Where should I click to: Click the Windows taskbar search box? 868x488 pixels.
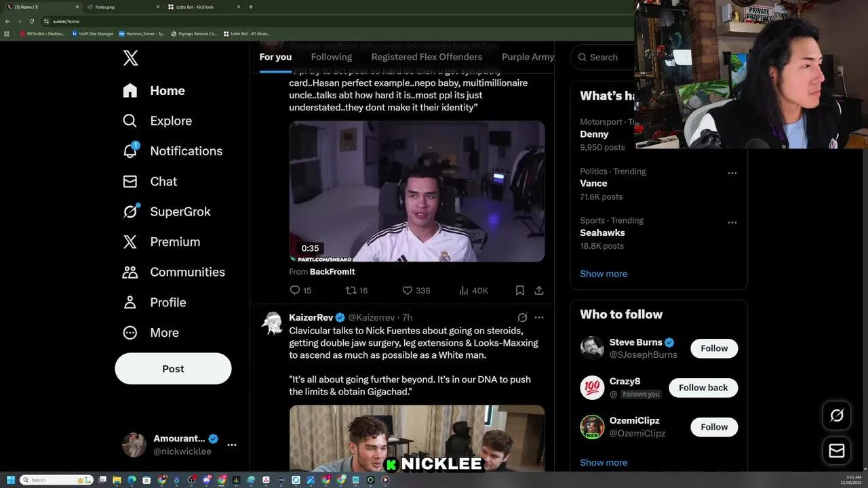[x=56, y=480]
